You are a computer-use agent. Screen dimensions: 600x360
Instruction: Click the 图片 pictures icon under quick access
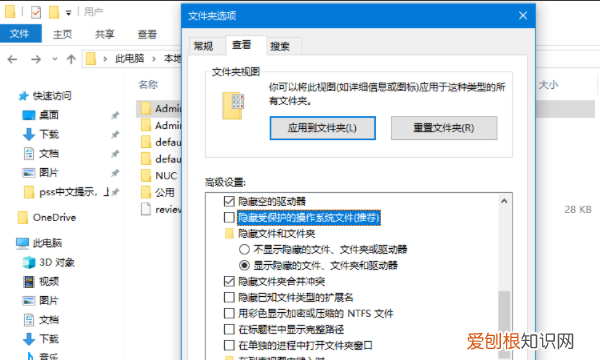click(x=29, y=173)
